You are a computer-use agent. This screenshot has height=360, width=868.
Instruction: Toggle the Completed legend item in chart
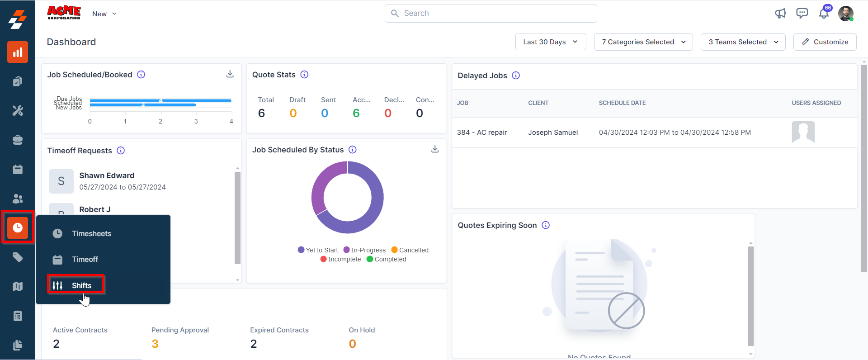pyautogui.click(x=386, y=259)
